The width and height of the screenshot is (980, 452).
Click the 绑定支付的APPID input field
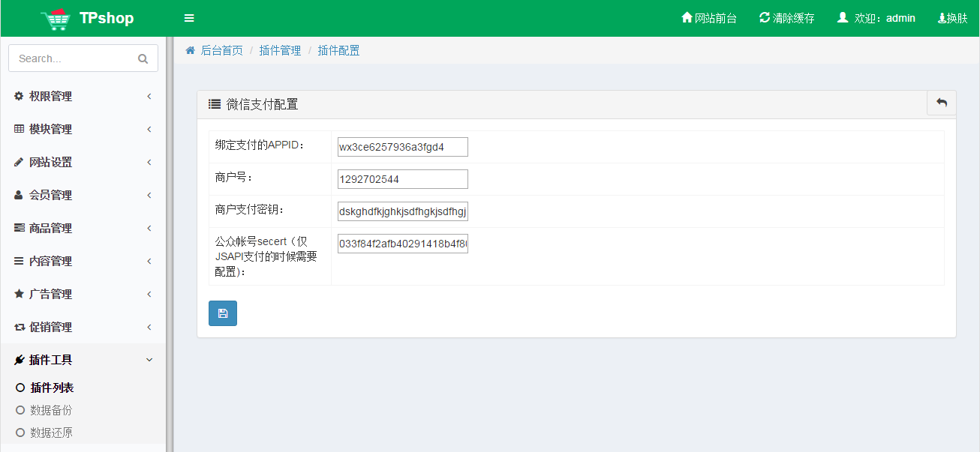pyautogui.click(x=402, y=147)
